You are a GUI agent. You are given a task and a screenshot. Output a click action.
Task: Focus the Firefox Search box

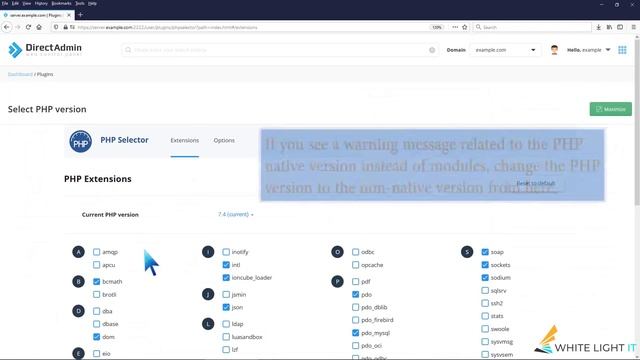point(532,27)
